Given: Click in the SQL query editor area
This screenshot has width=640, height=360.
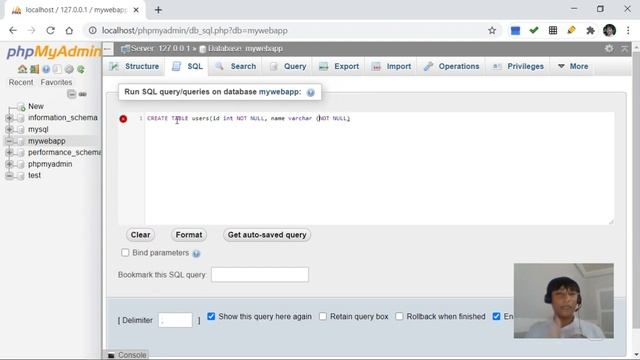Looking at the screenshot, I should [379, 168].
